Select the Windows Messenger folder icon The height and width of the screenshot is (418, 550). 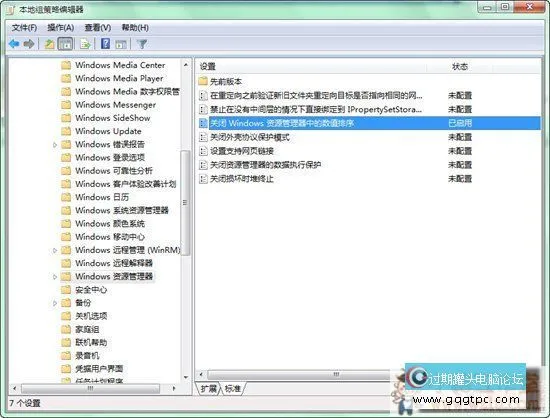66,105
